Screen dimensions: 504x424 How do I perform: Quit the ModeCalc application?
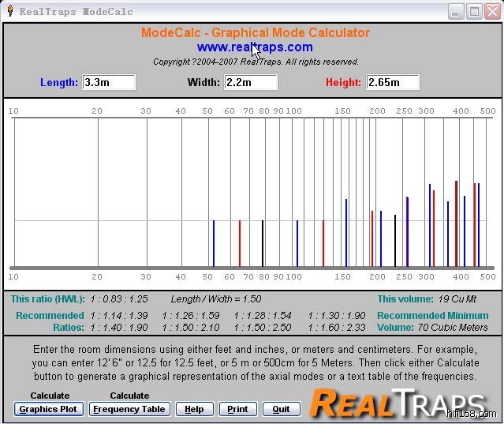(281, 409)
